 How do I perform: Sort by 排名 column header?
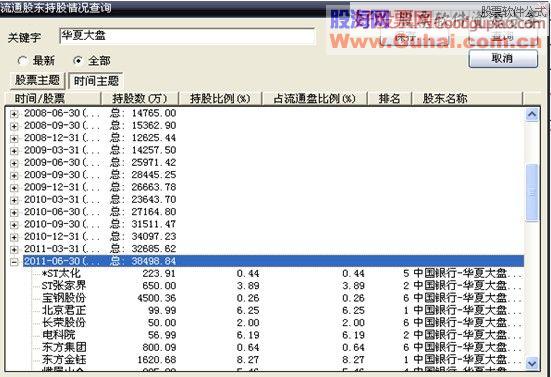pos(389,98)
